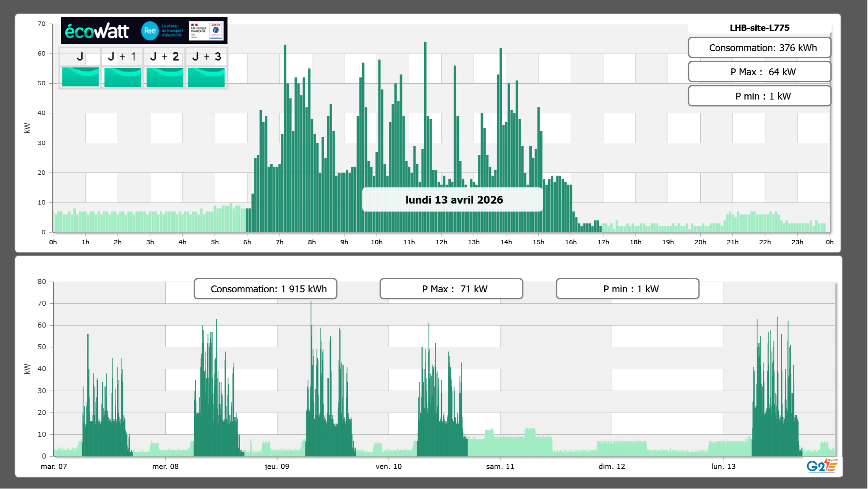
Task: Click the écoWatt logo
Action: pyautogui.click(x=97, y=31)
